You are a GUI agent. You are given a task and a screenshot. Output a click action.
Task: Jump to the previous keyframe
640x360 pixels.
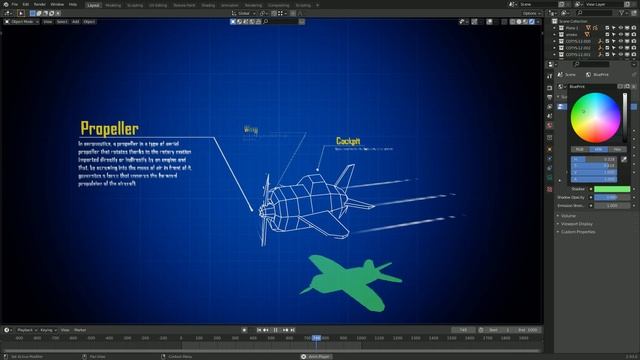click(x=266, y=330)
